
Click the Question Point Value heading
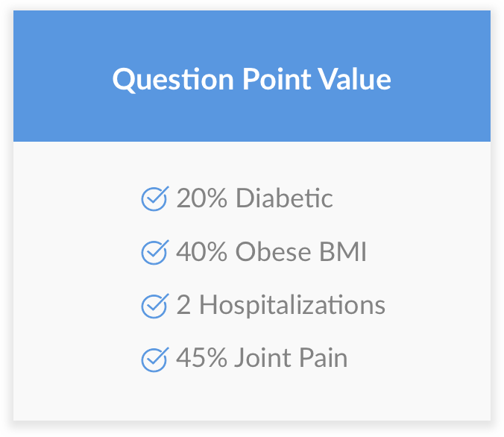(x=252, y=80)
